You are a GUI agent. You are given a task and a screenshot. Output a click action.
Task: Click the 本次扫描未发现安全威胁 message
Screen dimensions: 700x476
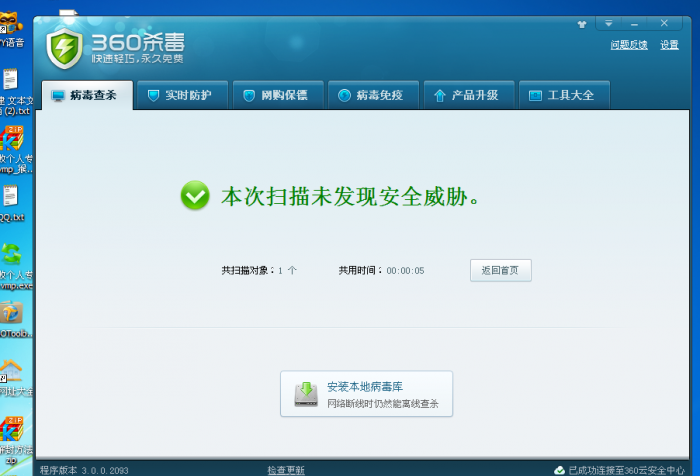[350, 196]
